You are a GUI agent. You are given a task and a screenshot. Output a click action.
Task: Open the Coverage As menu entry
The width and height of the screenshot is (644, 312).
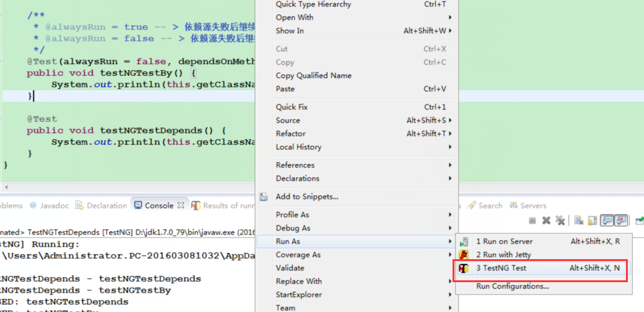[x=356, y=255]
